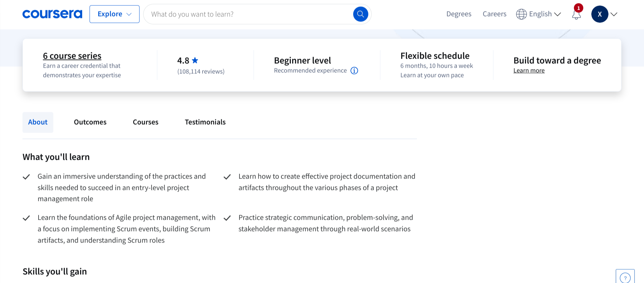Screen dimensions: 644x283
Task: Click the Coursera logo
Action: pyautogui.click(x=52, y=14)
